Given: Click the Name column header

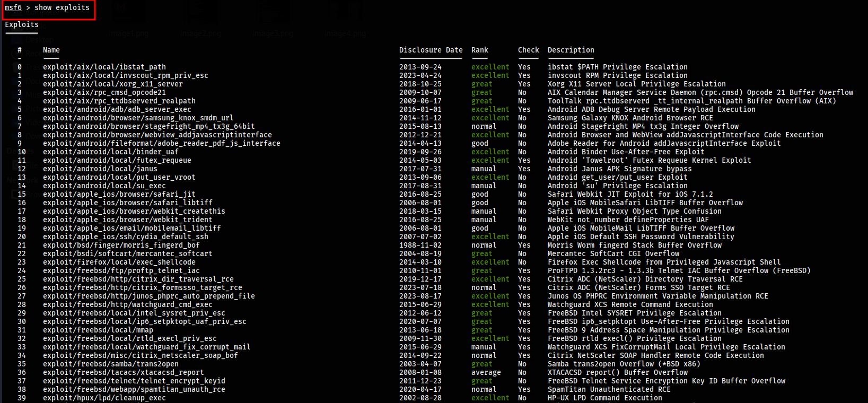Looking at the screenshot, I should (51, 50).
